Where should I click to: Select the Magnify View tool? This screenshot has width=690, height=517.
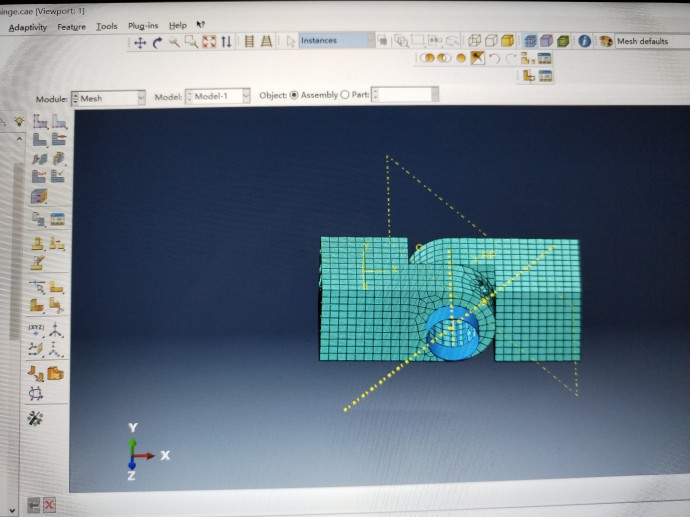tap(174, 42)
